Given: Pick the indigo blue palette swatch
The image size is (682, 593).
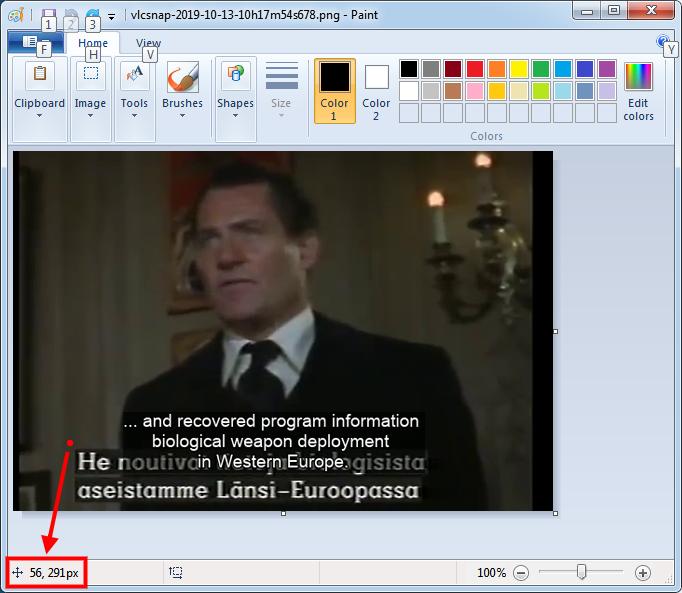Looking at the screenshot, I should pyautogui.click(x=585, y=69).
